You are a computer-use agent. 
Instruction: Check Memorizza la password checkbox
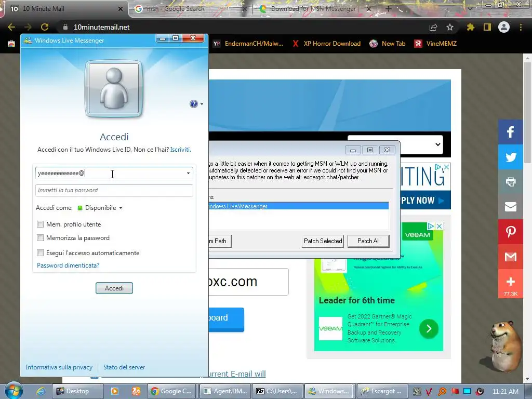(41, 238)
